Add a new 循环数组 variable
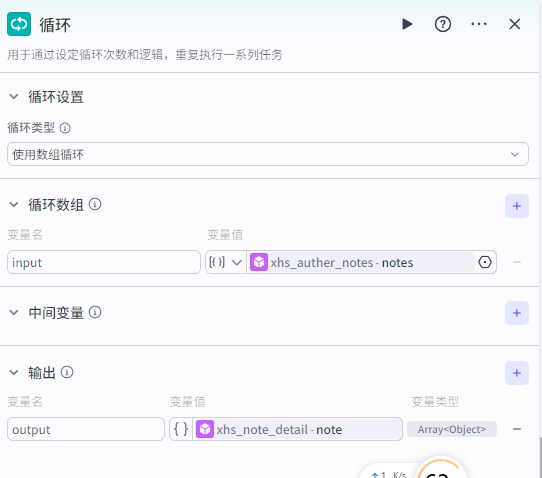 [516, 206]
